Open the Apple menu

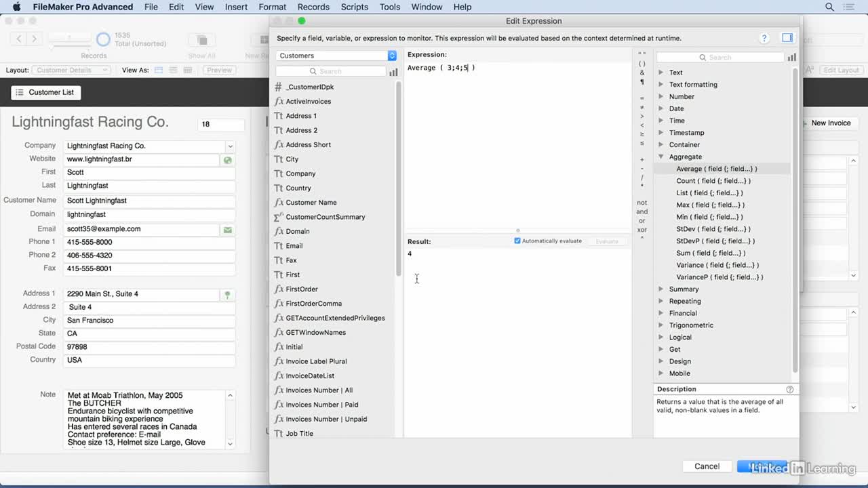click(x=17, y=7)
